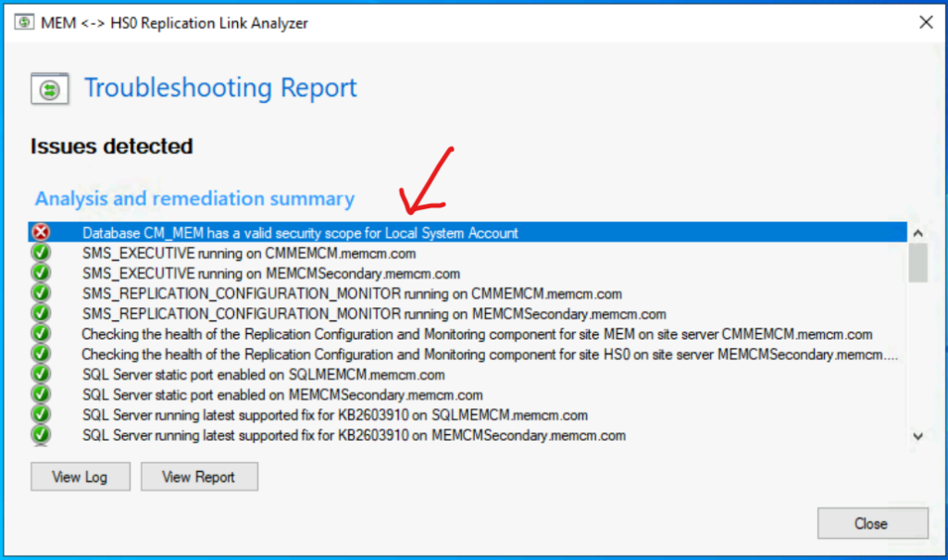
Task: Open the View Report button
Action: pyautogui.click(x=200, y=477)
